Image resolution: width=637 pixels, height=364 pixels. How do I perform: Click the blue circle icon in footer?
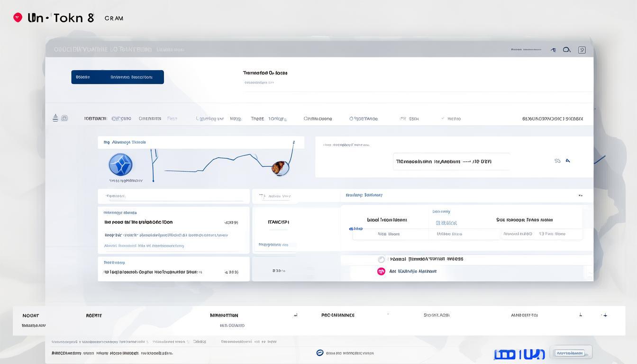pos(319,353)
